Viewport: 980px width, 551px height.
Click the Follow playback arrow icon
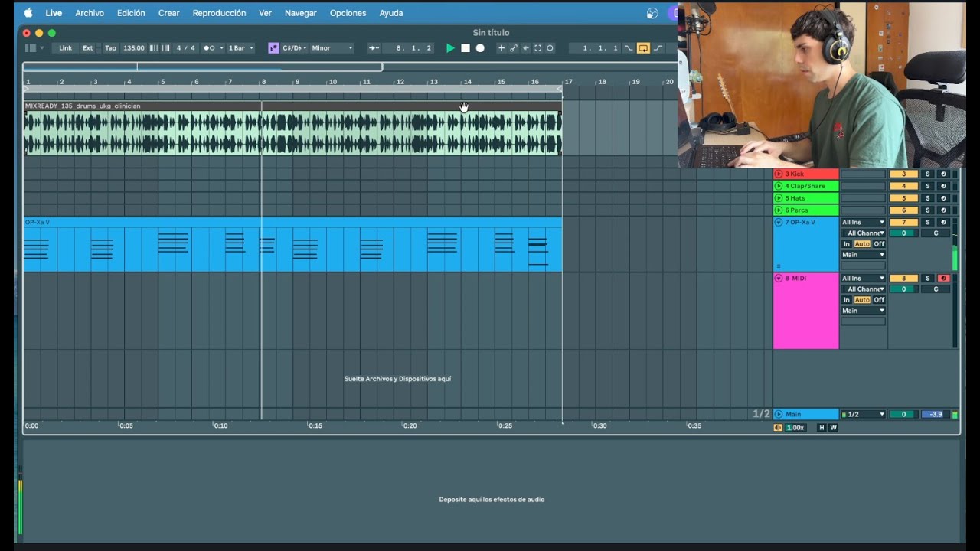pyautogui.click(x=374, y=47)
